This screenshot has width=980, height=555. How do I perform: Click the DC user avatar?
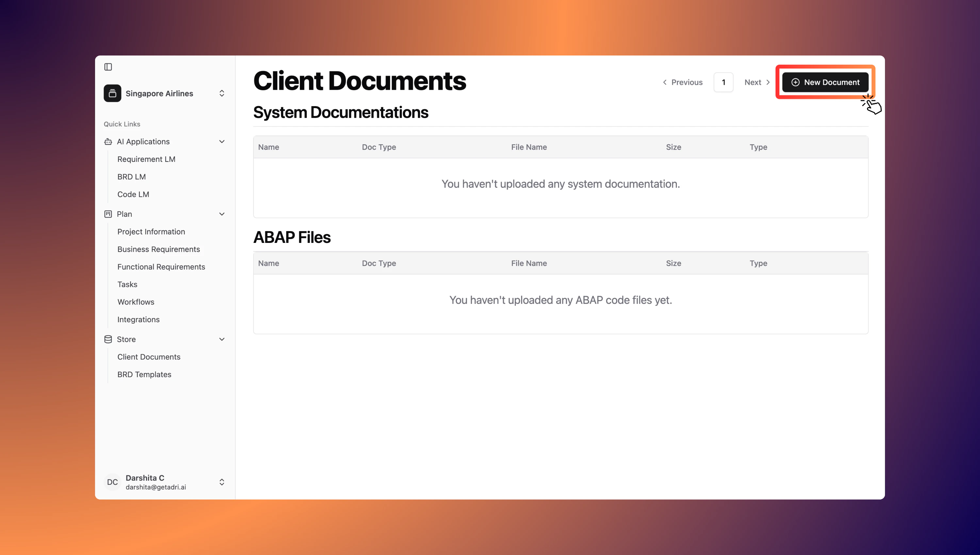[112, 482]
